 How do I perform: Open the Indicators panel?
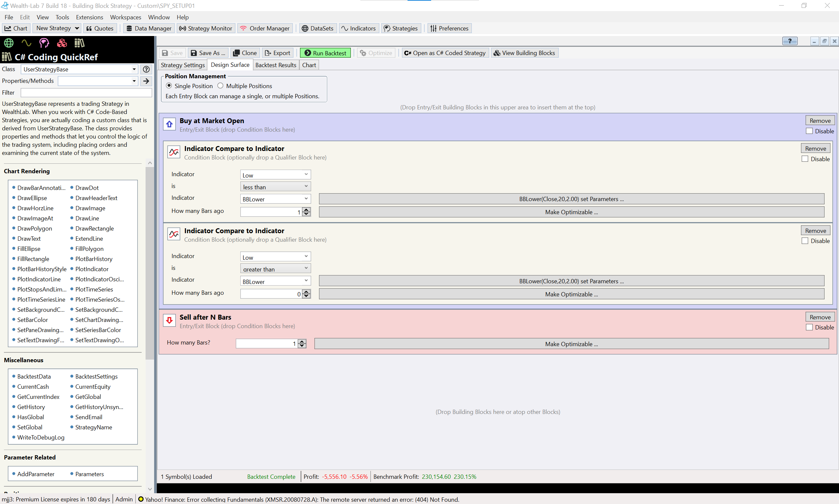359,28
